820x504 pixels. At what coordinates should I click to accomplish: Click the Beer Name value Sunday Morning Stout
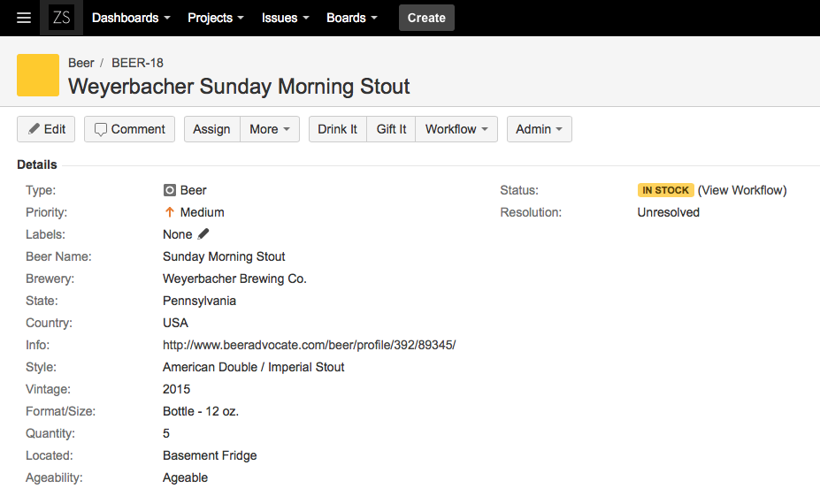point(224,256)
